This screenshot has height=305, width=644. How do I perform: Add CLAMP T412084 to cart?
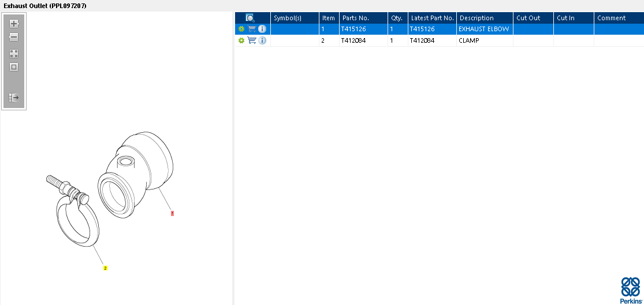pos(252,40)
